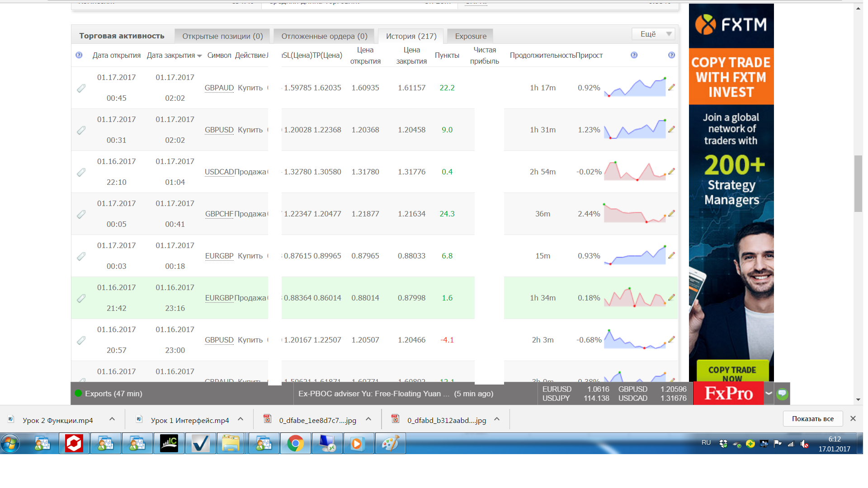Open the green chat bubble icon
The image size is (868, 488).
(782, 394)
